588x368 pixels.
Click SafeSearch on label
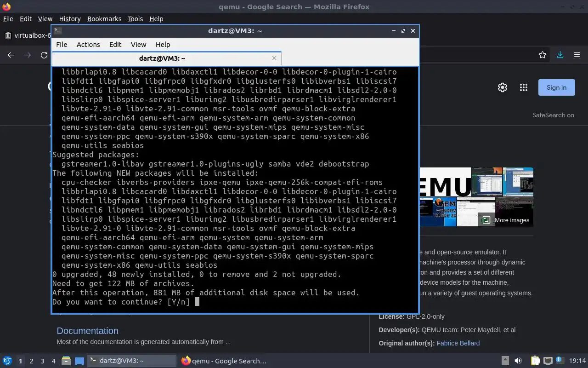(553, 115)
